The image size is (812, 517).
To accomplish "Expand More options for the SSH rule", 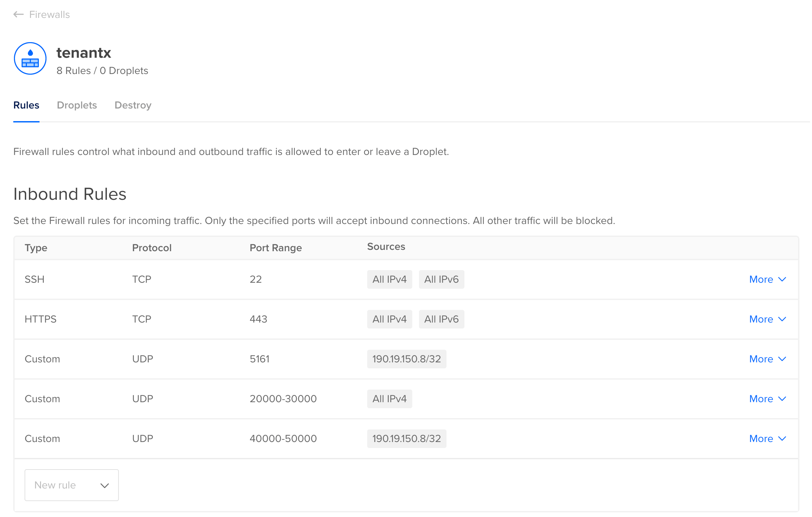I will tap(767, 279).
